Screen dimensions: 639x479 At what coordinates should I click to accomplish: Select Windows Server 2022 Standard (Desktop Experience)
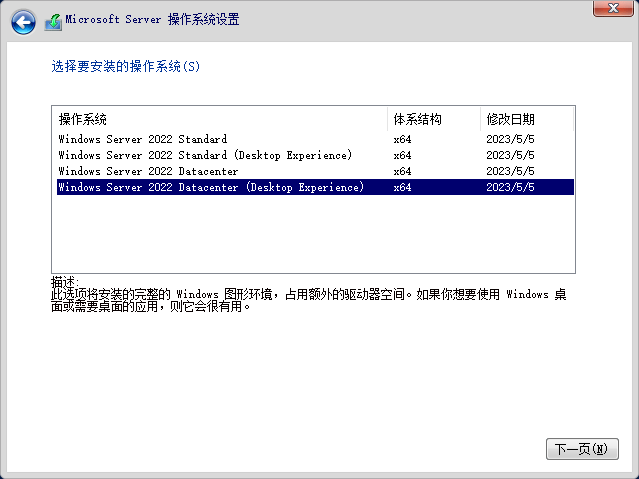coord(205,155)
